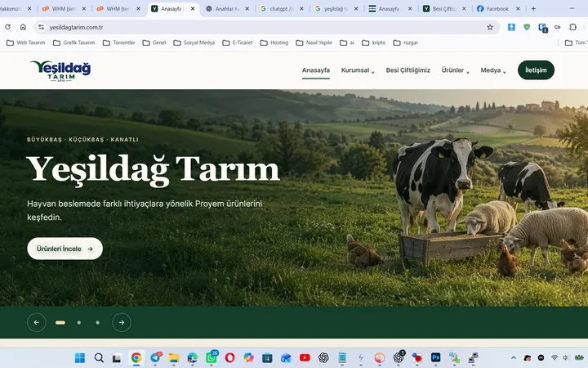Reload the page with the refresh icon

click(7, 27)
